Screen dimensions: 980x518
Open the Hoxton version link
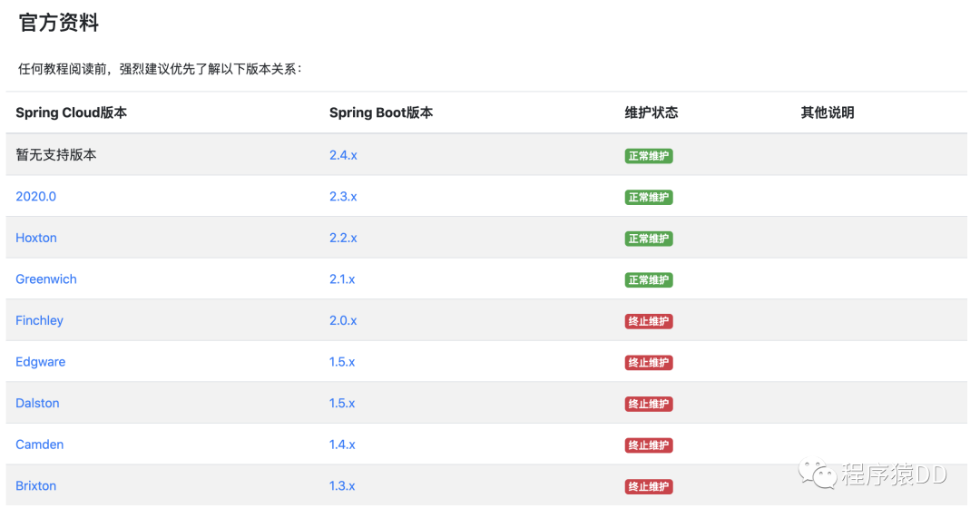pos(36,238)
